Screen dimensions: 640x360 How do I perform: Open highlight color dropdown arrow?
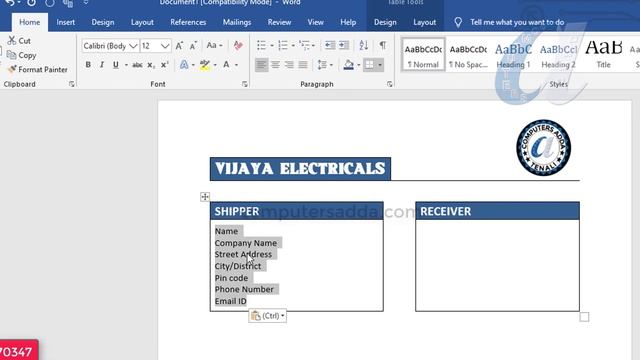[x=215, y=65]
